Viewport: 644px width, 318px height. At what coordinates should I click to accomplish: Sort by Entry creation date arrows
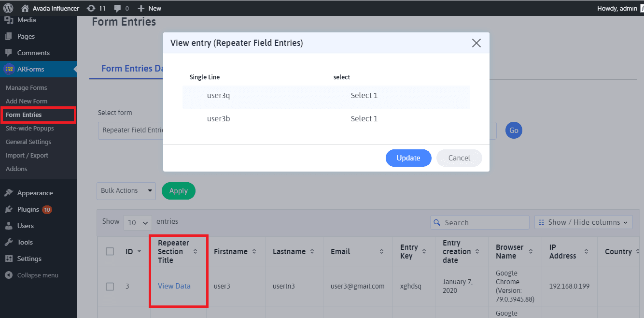tap(477, 251)
